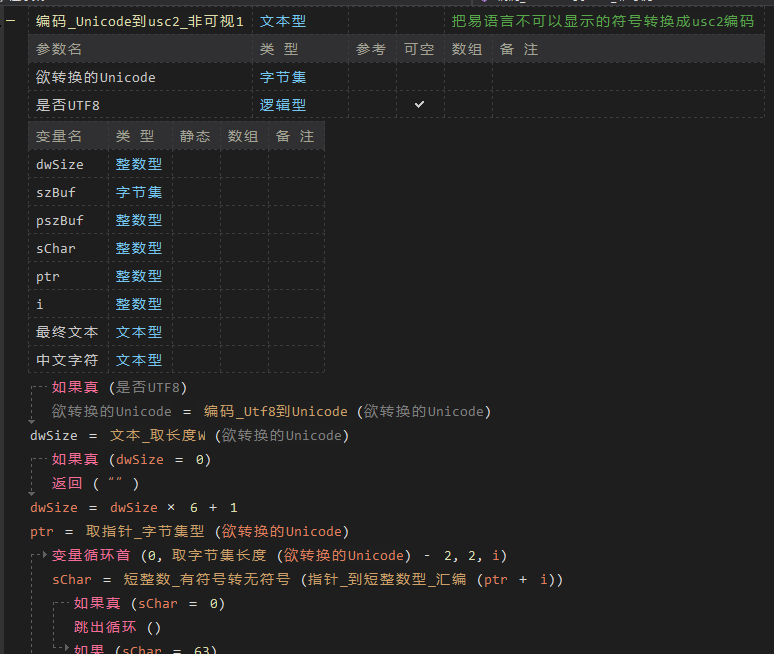
Task: Toggle the 可空 checkmark for 是否UTF8
Action: pyautogui.click(x=419, y=104)
